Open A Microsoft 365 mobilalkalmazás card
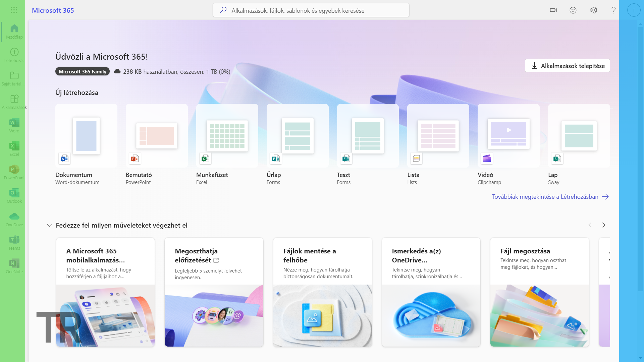This screenshot has width=644, height=362. coord(105,292)
